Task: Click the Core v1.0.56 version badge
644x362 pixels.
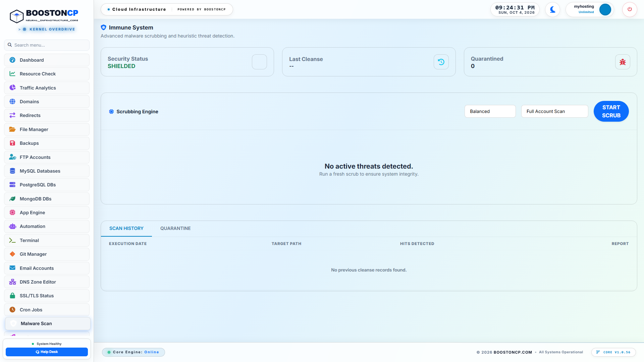Action: click(x=613, y=352)
